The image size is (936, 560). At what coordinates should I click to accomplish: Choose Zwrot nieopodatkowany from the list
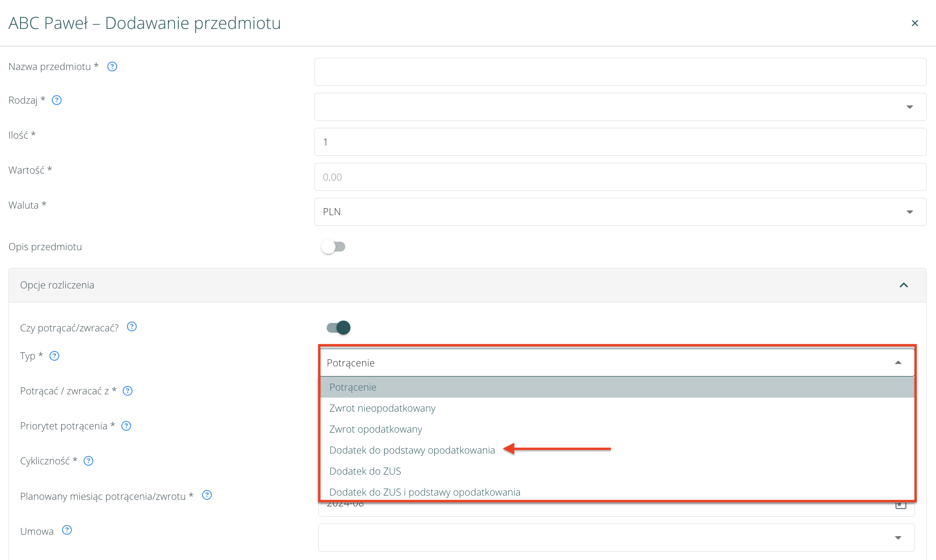point(382,408)
